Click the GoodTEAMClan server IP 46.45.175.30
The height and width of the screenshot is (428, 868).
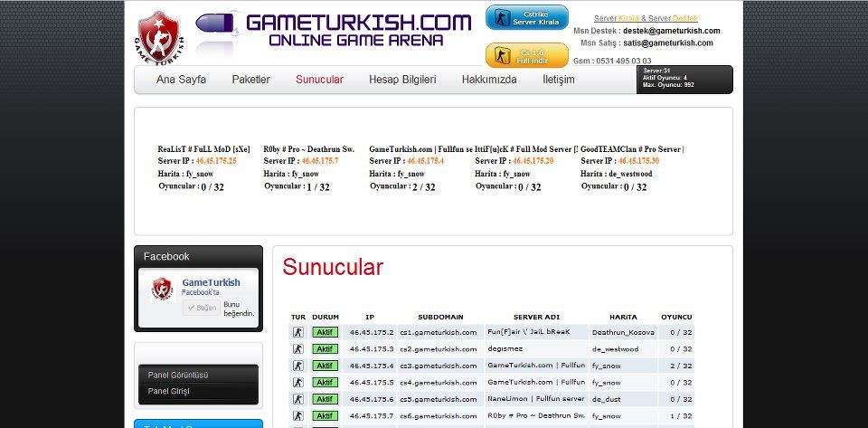(638, 161)
